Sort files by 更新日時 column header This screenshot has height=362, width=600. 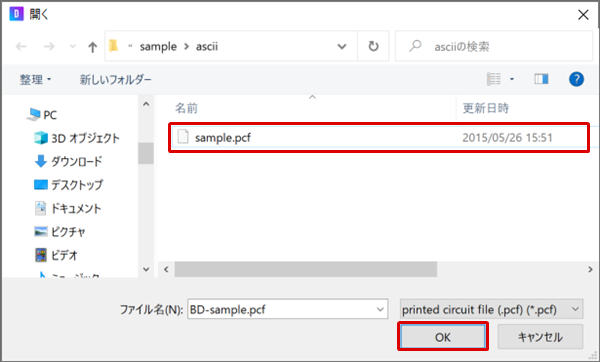486,108
